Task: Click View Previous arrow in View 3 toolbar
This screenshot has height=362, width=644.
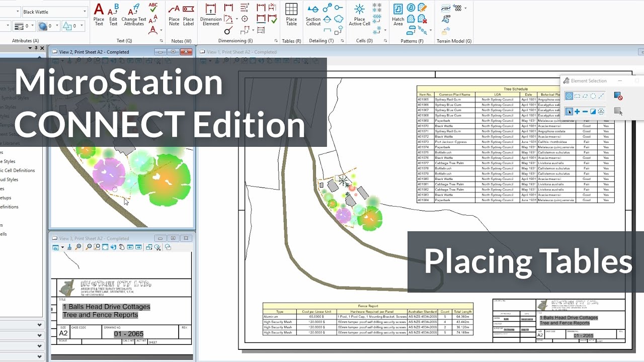Action: (x=130, y=247)
